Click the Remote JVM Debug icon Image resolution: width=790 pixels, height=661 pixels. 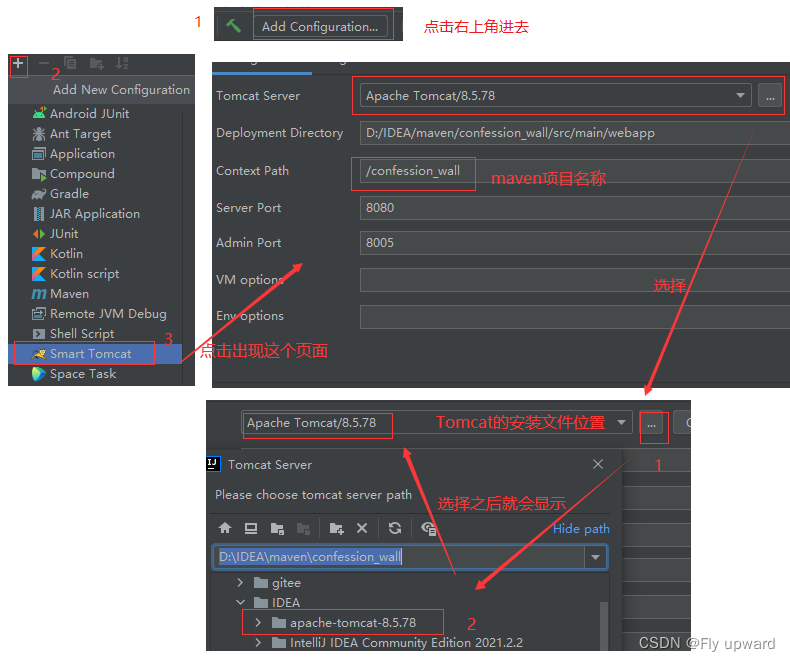[x=39, y=314]
